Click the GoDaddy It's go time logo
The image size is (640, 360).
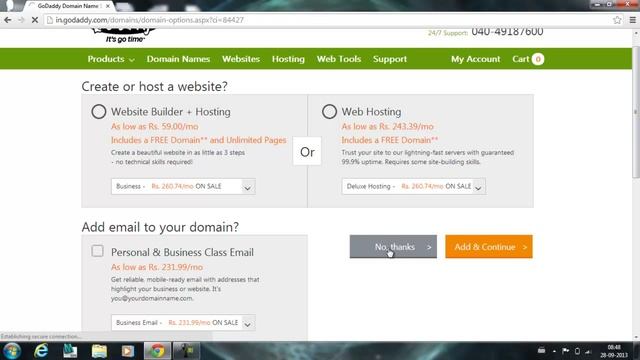pyautogui.click(x=124, y=36)
